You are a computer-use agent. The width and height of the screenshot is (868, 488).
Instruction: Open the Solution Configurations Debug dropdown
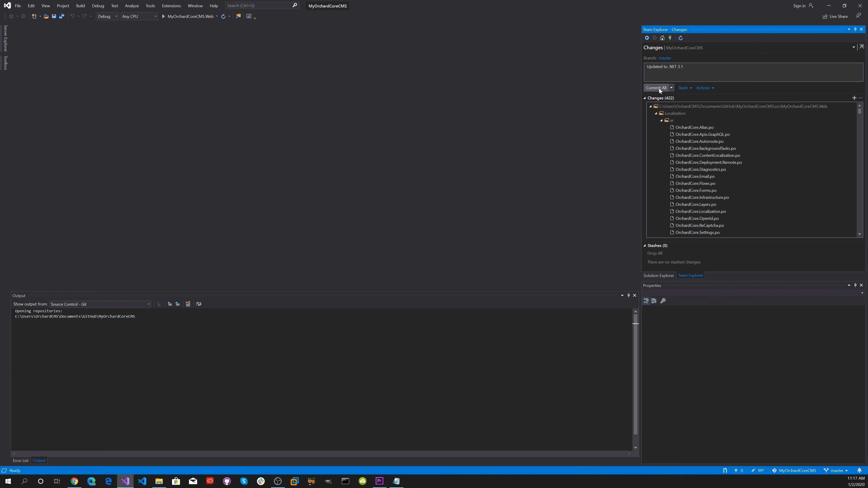[x=108, y=16]
